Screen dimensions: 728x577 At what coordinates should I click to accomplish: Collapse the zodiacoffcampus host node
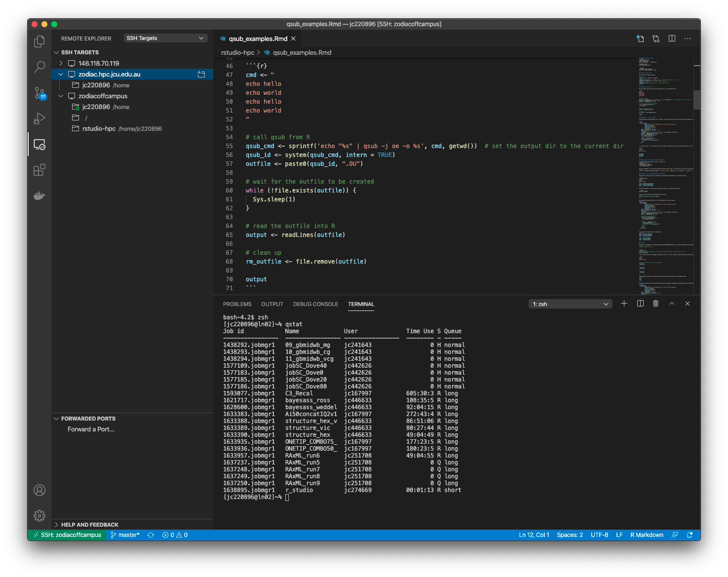(61, 96)
